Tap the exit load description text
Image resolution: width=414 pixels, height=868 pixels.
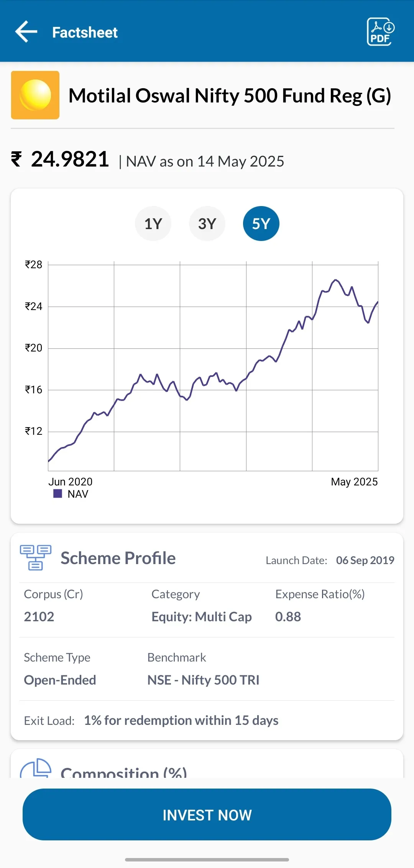pyautogui.click(x=181, y=720)
